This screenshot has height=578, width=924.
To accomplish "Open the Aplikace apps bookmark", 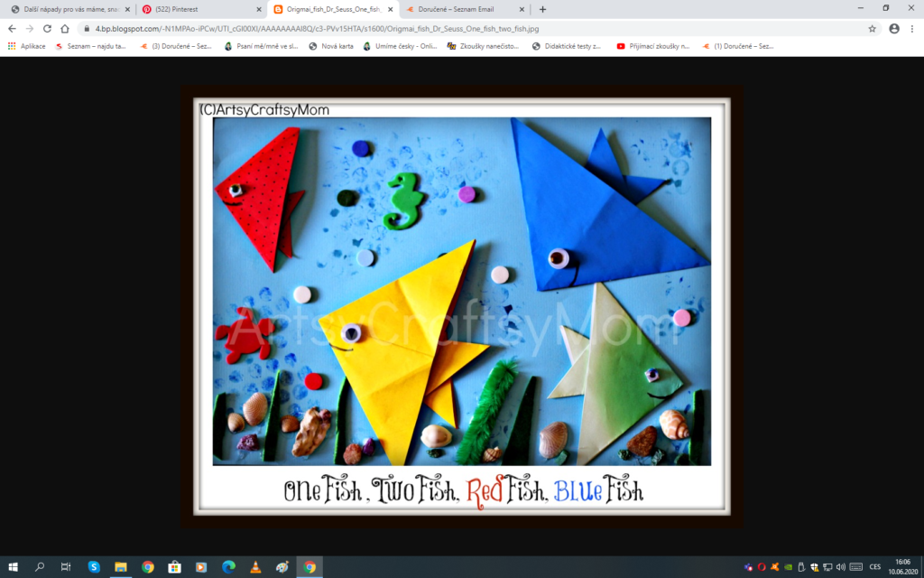I will 26,46.
